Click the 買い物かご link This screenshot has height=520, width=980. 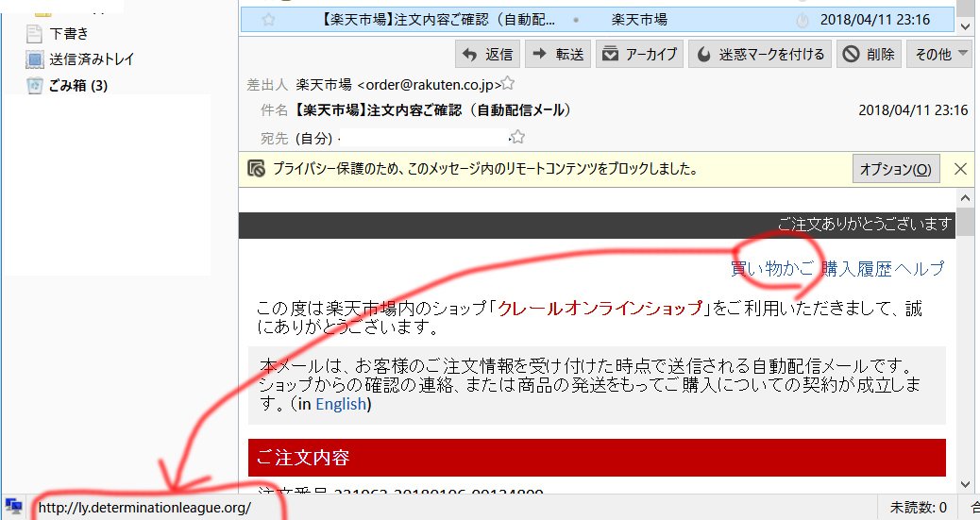click(x=772, y=269)
